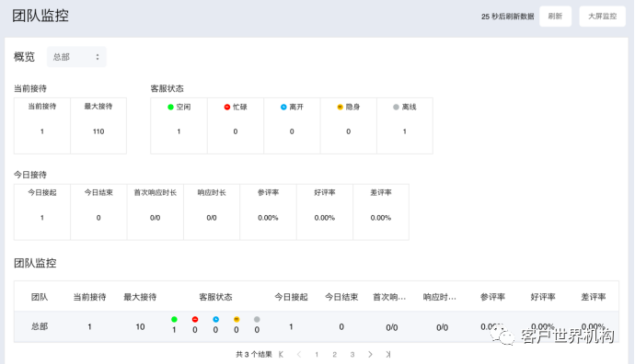Screen dimensions: 635x364
Task: Select page 3 in pagination
Action: pyautogui.click(x=352, y=354)
